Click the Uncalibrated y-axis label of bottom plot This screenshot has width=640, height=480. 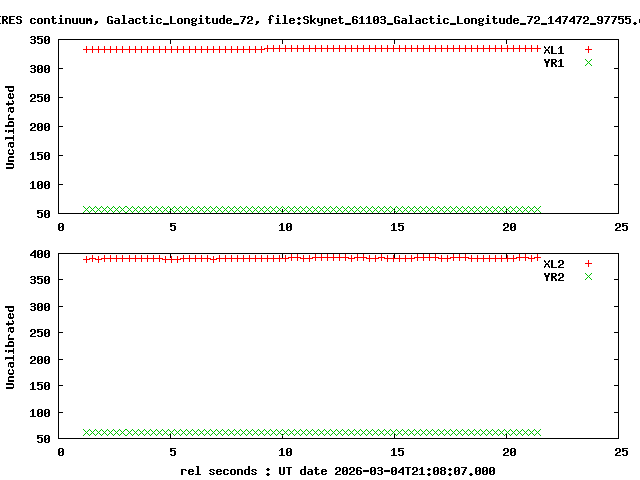(11, 346)
